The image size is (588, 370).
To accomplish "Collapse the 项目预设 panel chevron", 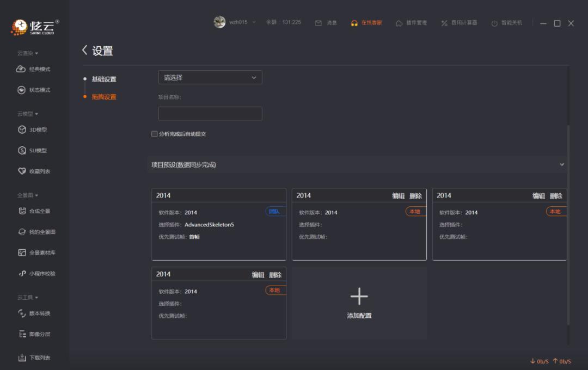I will tap(562, 164).
